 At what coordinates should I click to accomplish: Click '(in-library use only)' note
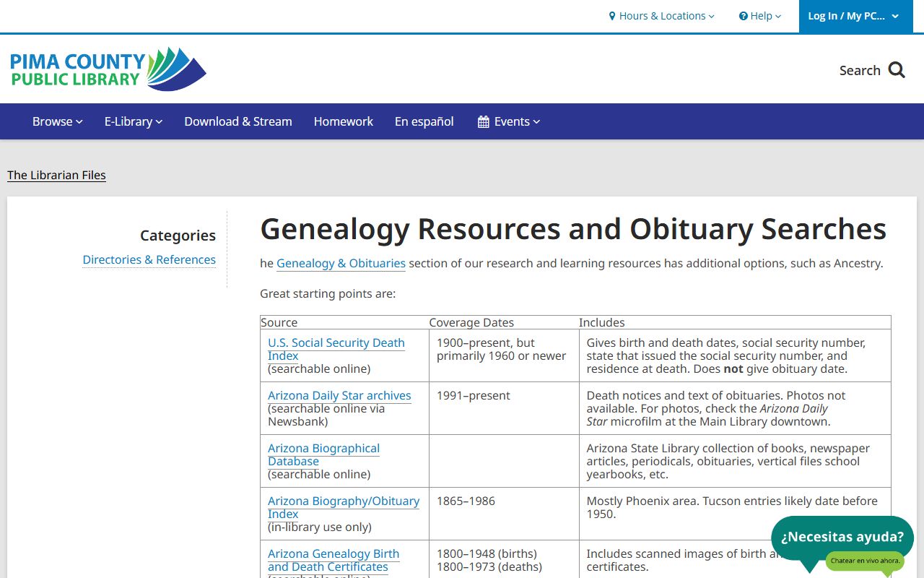point(320,527)
